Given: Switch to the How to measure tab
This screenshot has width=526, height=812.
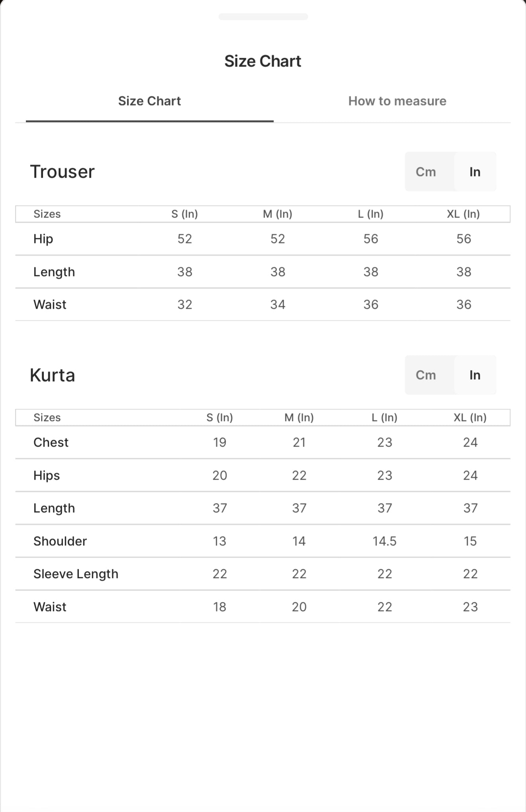Looking at the screenshot, I should (397, 101).
